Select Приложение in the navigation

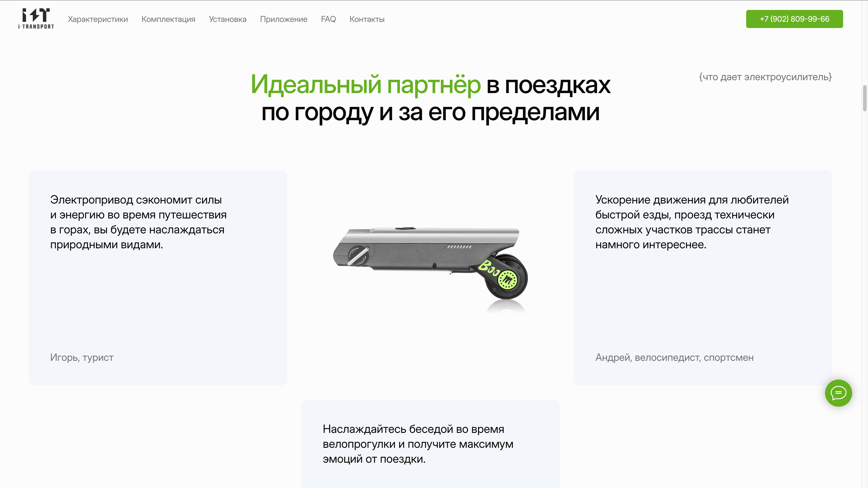pyautogui.click(x=284, y=19)
